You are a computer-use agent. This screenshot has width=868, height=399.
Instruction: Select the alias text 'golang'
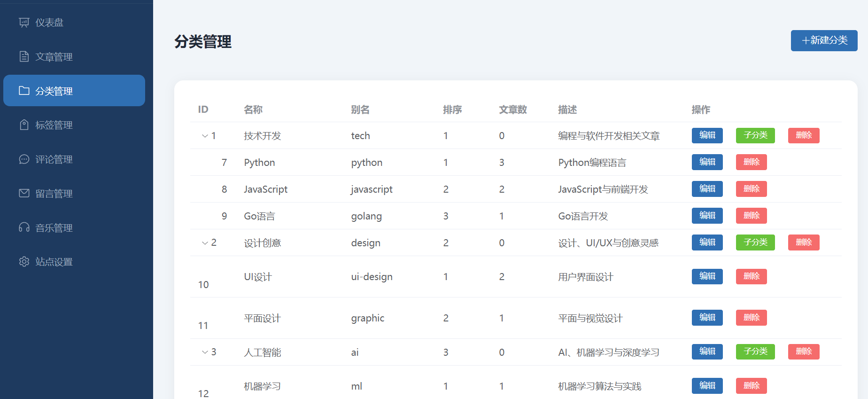366,216
